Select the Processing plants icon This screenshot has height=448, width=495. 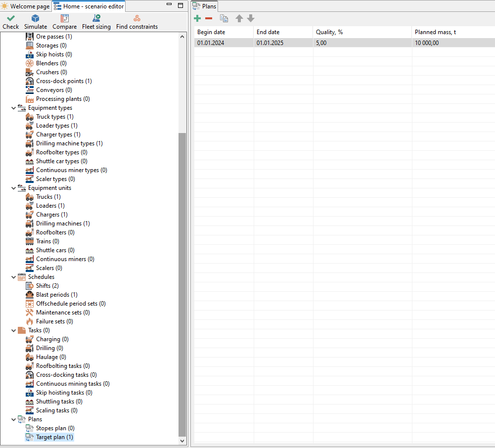(x=30, y=99)
